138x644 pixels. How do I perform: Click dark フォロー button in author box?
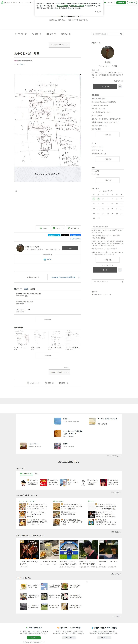[x=70, y=248]
